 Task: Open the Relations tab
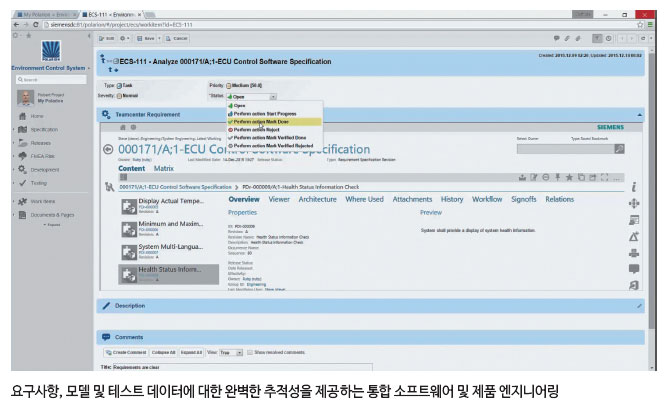point(559,199)
